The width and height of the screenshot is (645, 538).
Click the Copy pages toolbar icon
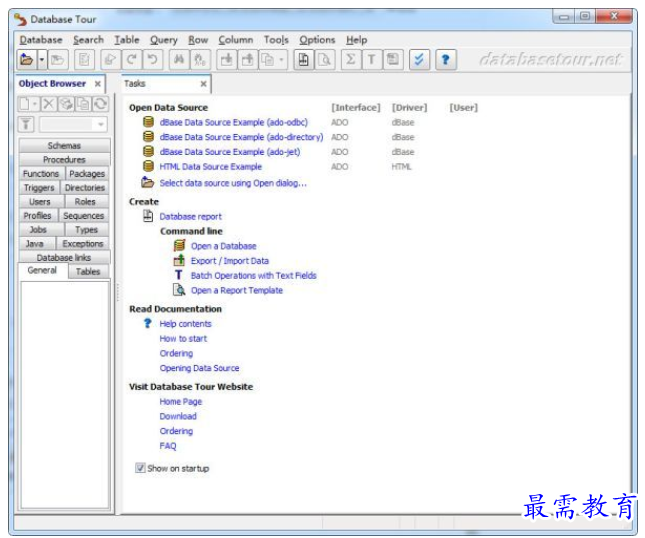coord(268,60)
